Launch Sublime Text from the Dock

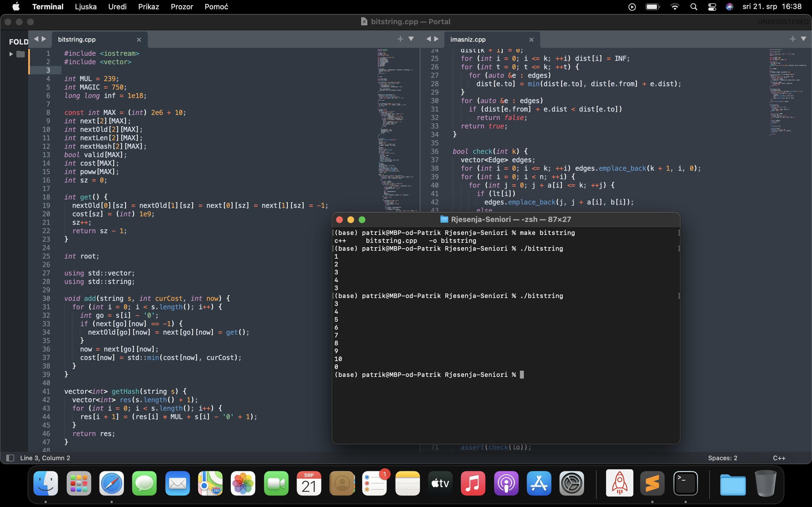click(x=652, y=483)
